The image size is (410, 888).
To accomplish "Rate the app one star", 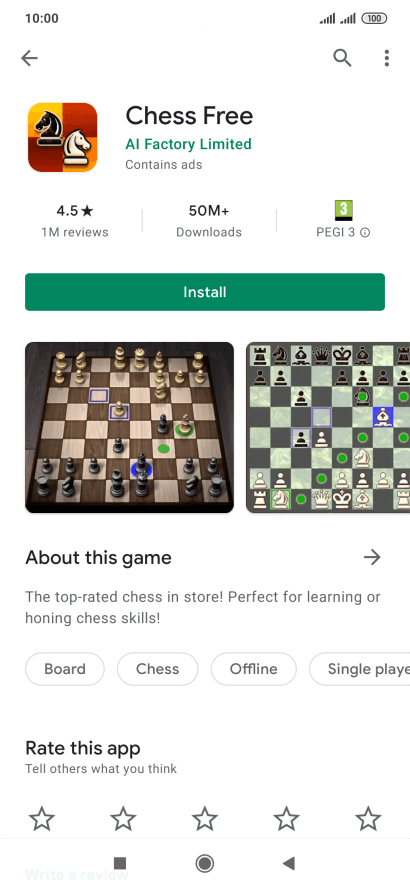I will coord(42,819).
